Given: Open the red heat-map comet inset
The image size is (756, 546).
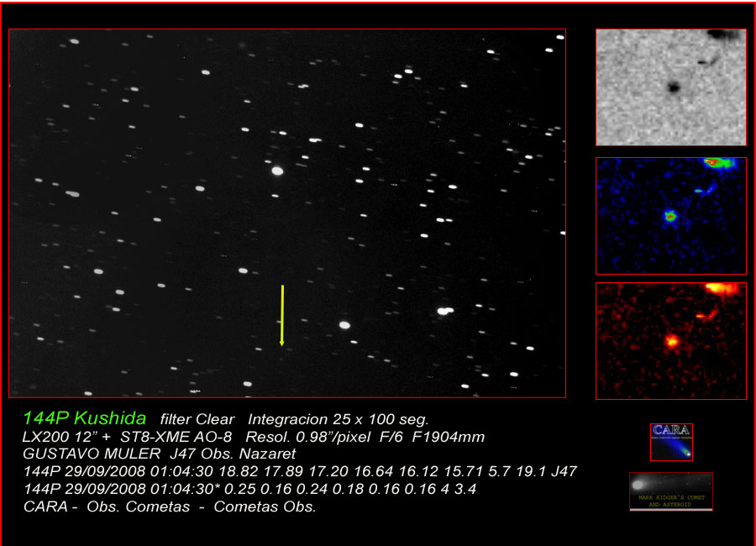Looking at the screenshot, I should (x=670, y=341).
